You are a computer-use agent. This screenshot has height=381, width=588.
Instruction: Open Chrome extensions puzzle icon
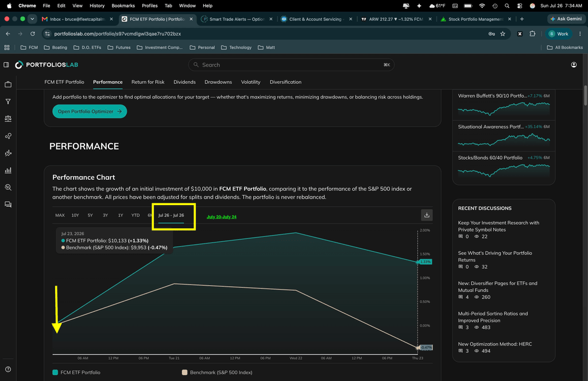click(x=532, y=34)
